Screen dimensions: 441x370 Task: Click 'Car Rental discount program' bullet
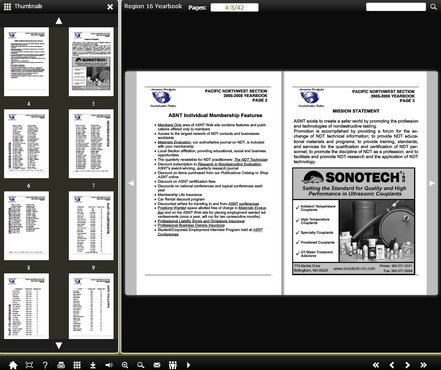pyautogui.click(x=181, y=199)
